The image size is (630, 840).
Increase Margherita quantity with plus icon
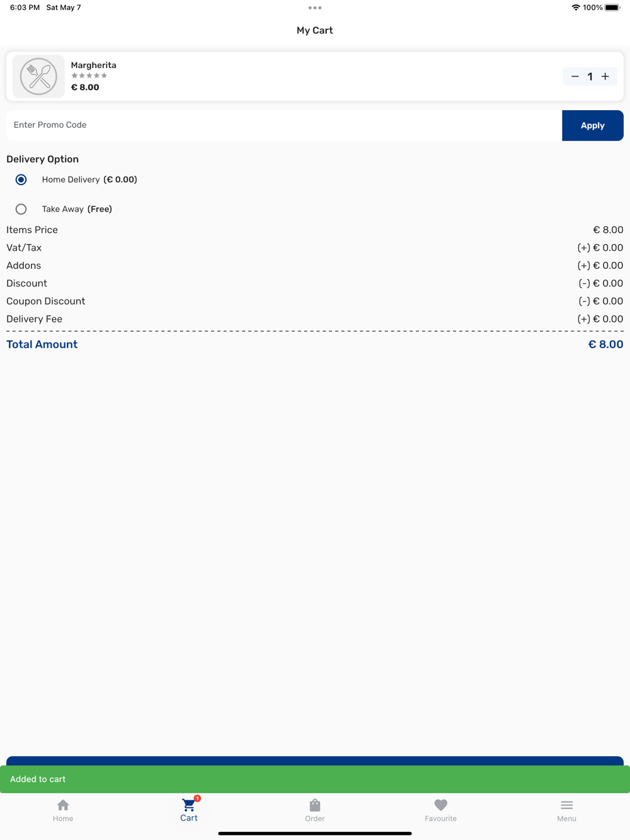(605, 77)
